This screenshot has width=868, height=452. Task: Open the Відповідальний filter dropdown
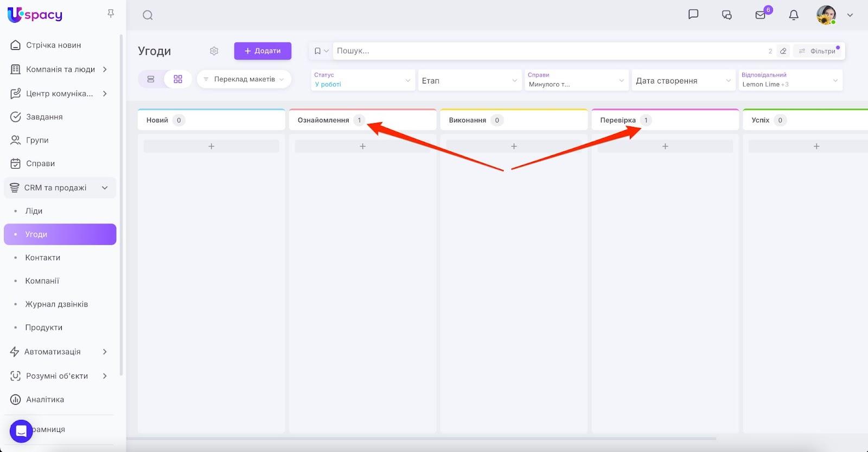(790, 80)
